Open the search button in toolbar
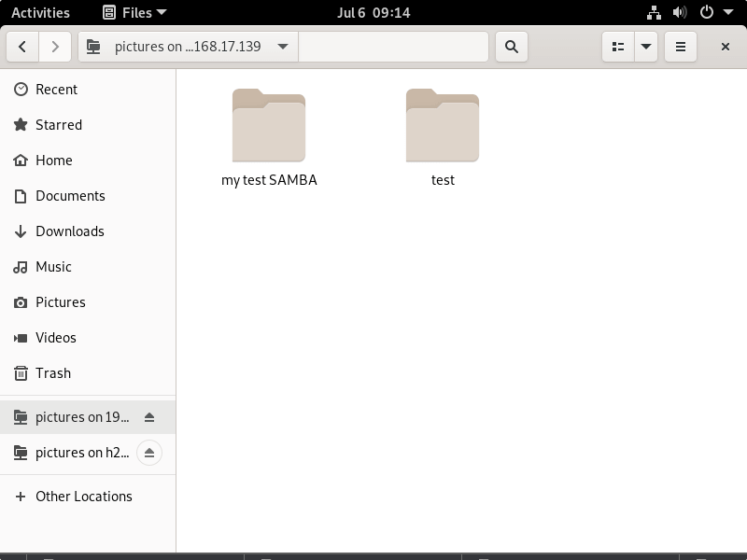 [x=512, y=47]
